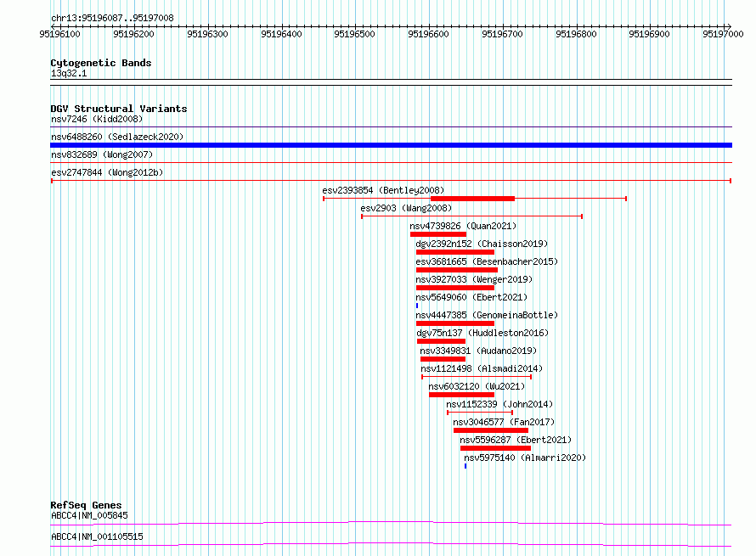The width and height of the screenshot is (756, 556).
Task: Click the nsv7246 (Kidd2008) variant label
Action: click(97, 119)
